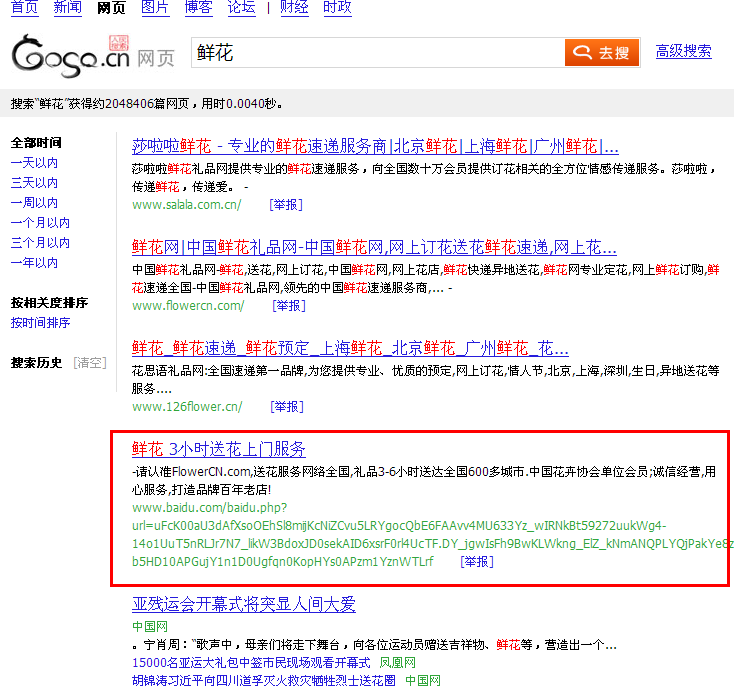Report the www.salala.com.cn result via 举报
Viewport: 734px width, 693px height.
(x=286, y=205)
